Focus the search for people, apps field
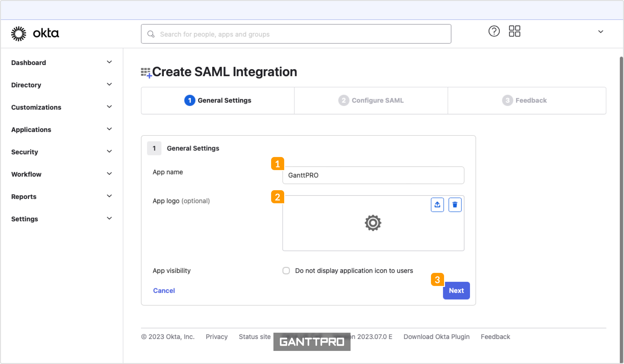624x364 pixels. pos(296,34)
